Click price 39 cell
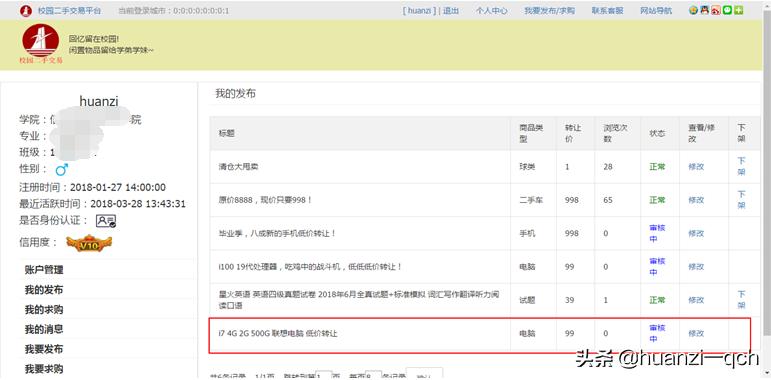The width and height of the screenshot is (771, 380). point(569,300)
